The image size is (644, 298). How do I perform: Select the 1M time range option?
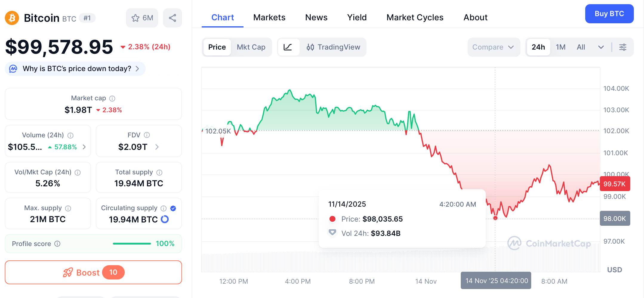(561, 47)
